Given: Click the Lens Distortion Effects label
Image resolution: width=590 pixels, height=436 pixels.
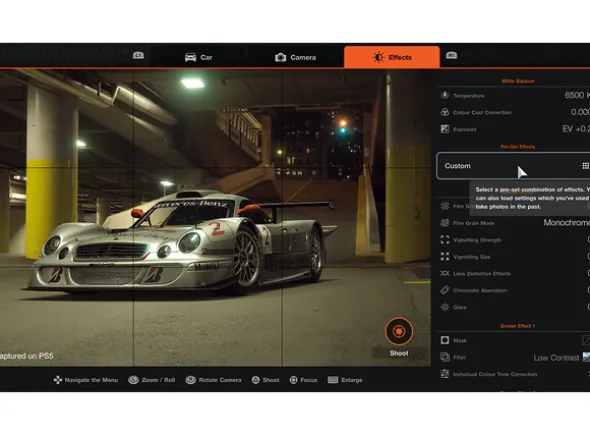Looking at the screenshot, I should click(x=482, y=273).
